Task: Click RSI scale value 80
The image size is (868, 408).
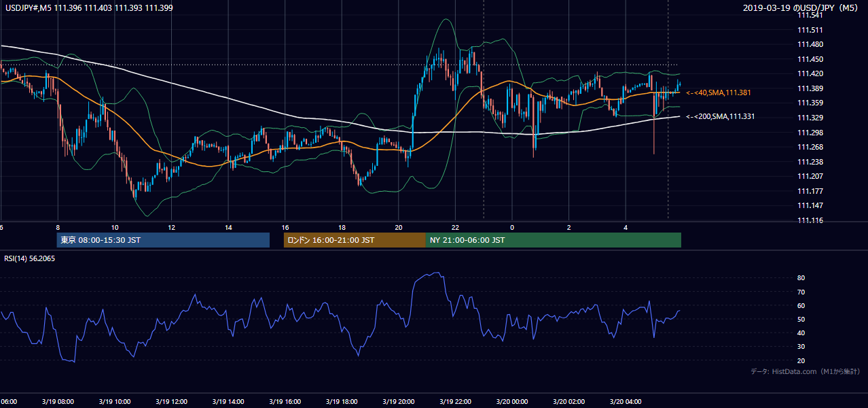Action: coord(801,278)
